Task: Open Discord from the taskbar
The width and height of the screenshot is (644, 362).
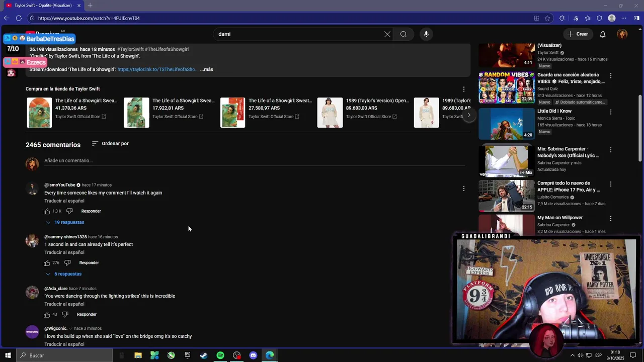Action: click(253, 355)
